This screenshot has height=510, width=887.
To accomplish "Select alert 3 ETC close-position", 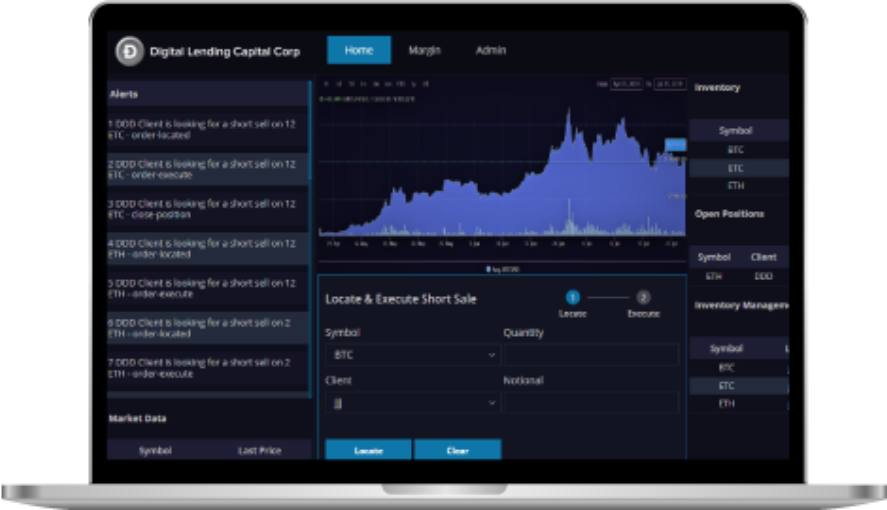I will (x=207, y=209).
